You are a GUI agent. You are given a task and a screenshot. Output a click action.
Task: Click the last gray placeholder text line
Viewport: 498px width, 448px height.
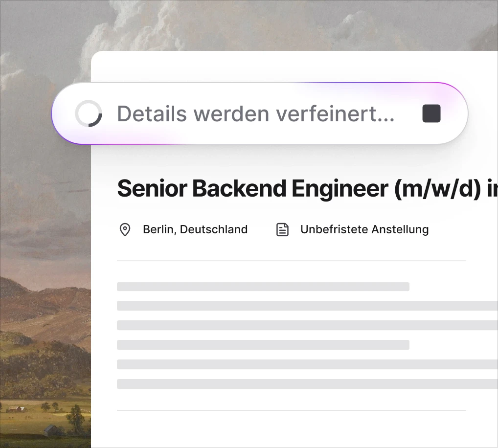[x=307, y=383]
